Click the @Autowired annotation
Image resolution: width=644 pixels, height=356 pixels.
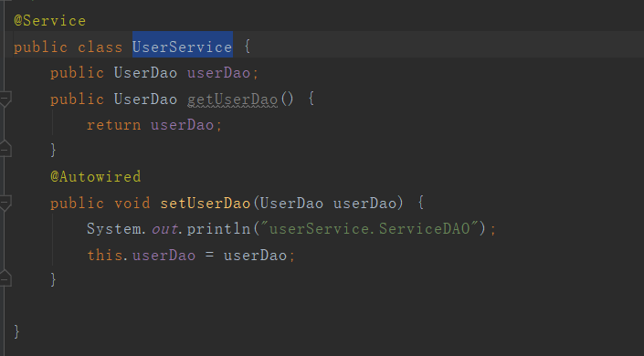[x=96, y=176]
